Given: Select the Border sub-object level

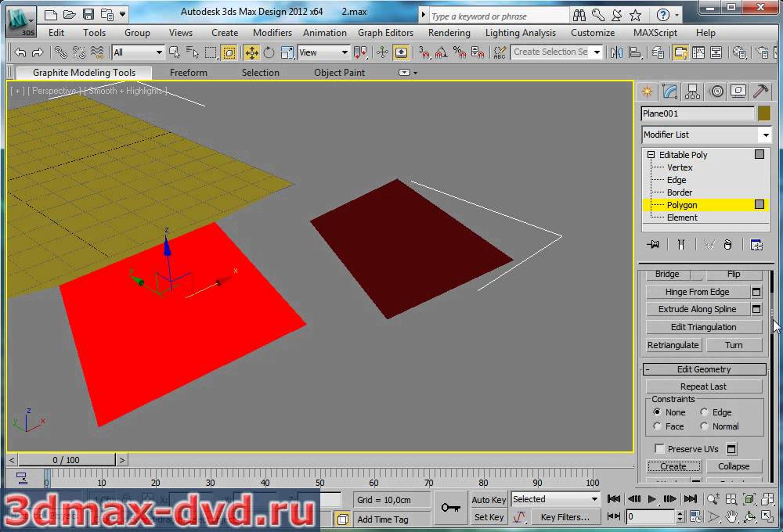Looking at the screenshot, I should [x=679, y=192].
